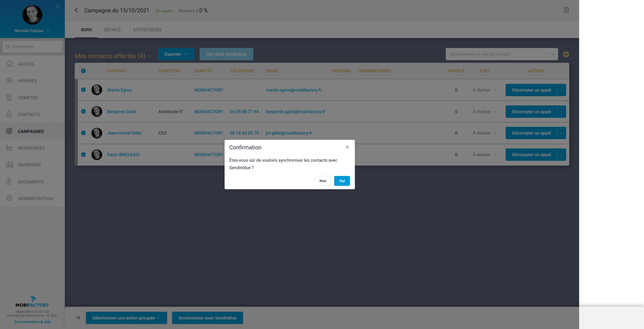Expand the Exporter dropdown button
Image resolution: width=644 pixels, height=329 pixels.
(x=176, y=54)
